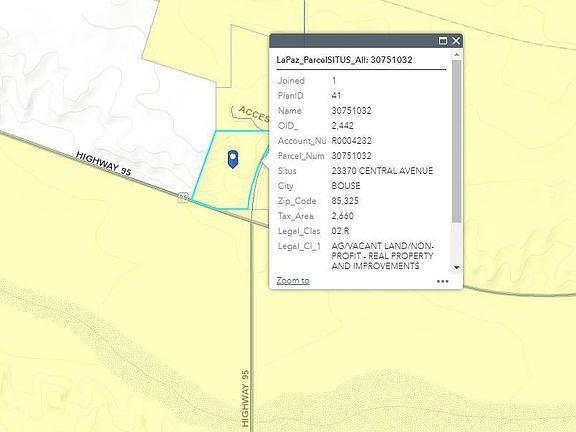Image resolution: width=576 pixels, height=432 pixels.
Task: Click the blue location pin marker
Action: 233,159
